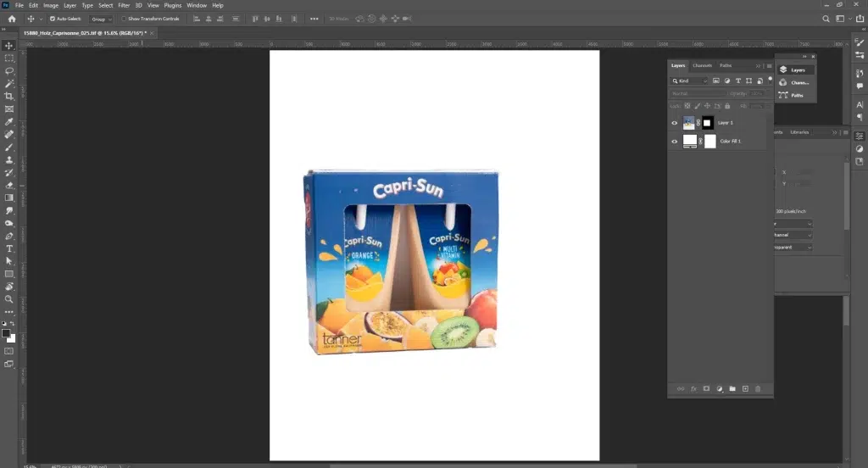Toggle layer filtering on/off switch
Image resolution: width=868 pixels, height=468 pixels.
770,80
